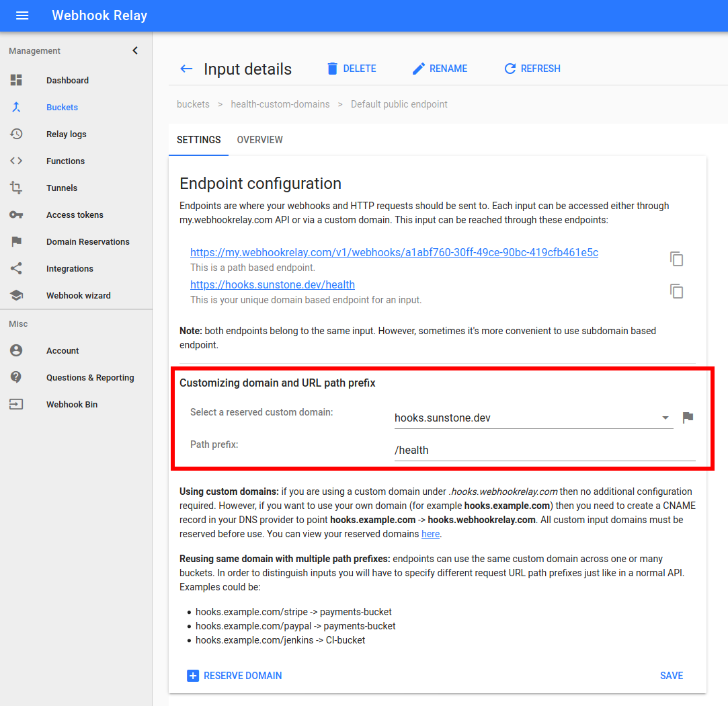Open the 'here' reserved domains link

coord(430,534)
